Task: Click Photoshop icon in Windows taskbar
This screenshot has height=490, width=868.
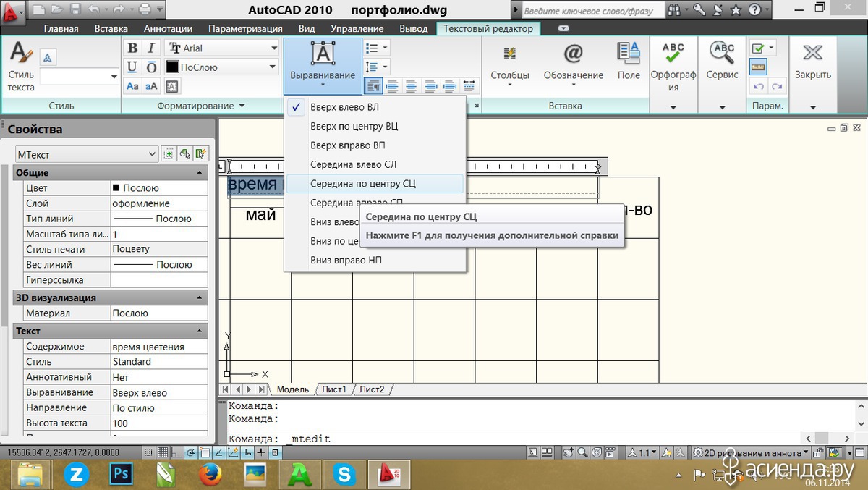Action: tap(120, 474)
